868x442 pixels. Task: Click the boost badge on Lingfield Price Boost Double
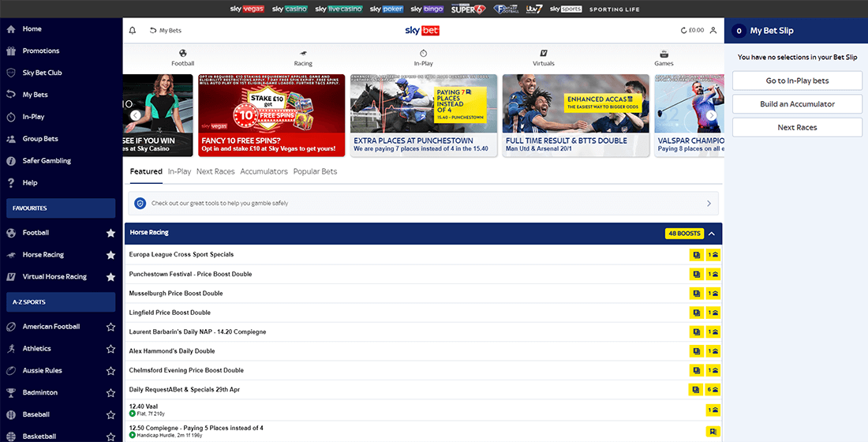pyautogui.click(x=713, y=313)
